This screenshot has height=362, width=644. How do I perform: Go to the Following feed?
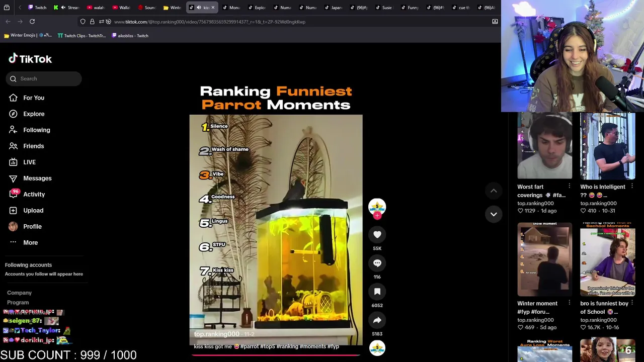(36, 130)
